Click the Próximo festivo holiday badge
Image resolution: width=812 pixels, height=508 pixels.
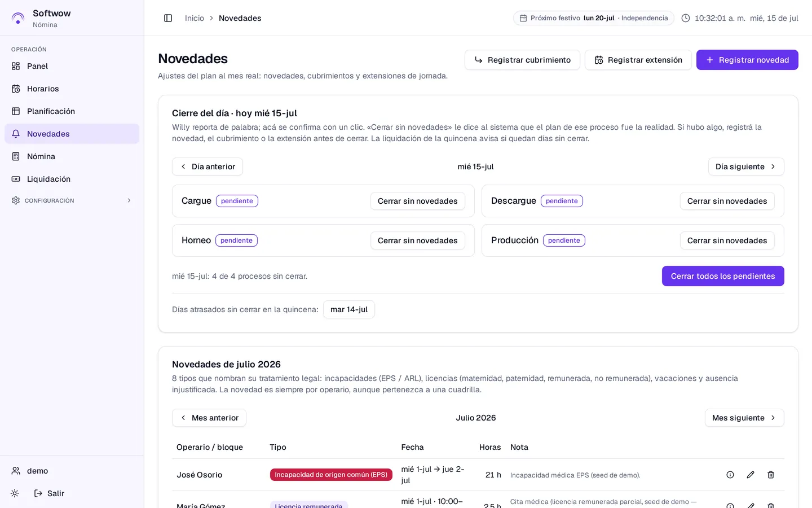[x=594, y=18]
